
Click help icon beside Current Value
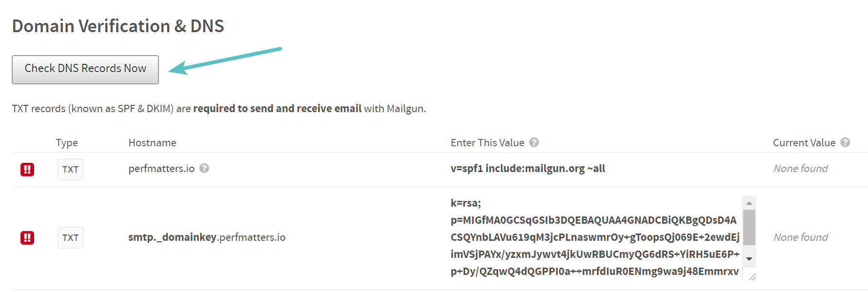(845, 142)
